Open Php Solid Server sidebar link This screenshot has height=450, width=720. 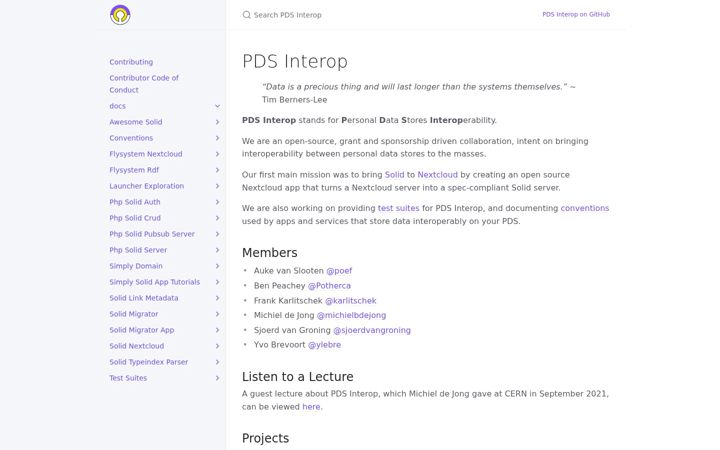tap(138, 250)
